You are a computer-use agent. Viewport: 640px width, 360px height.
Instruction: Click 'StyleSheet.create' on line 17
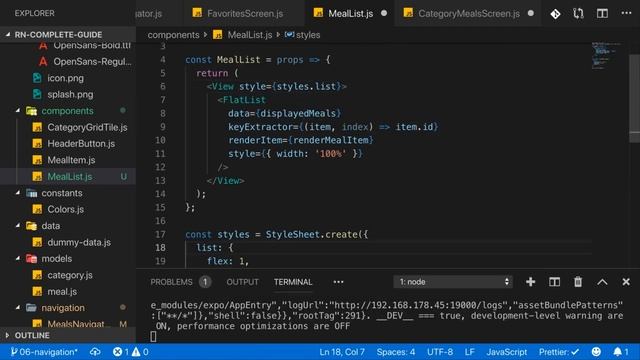coord(312,234)
